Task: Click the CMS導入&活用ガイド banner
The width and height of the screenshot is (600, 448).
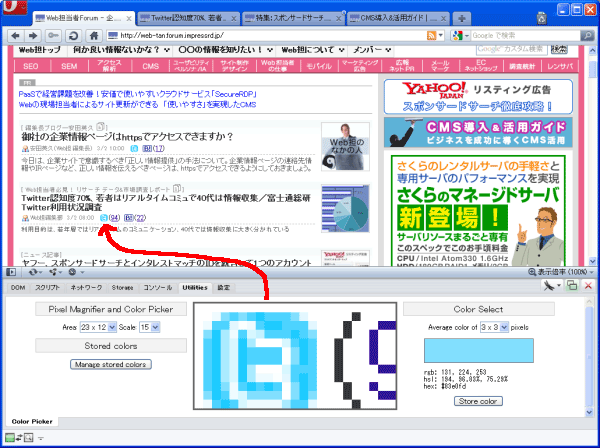Action: [478, 132]
